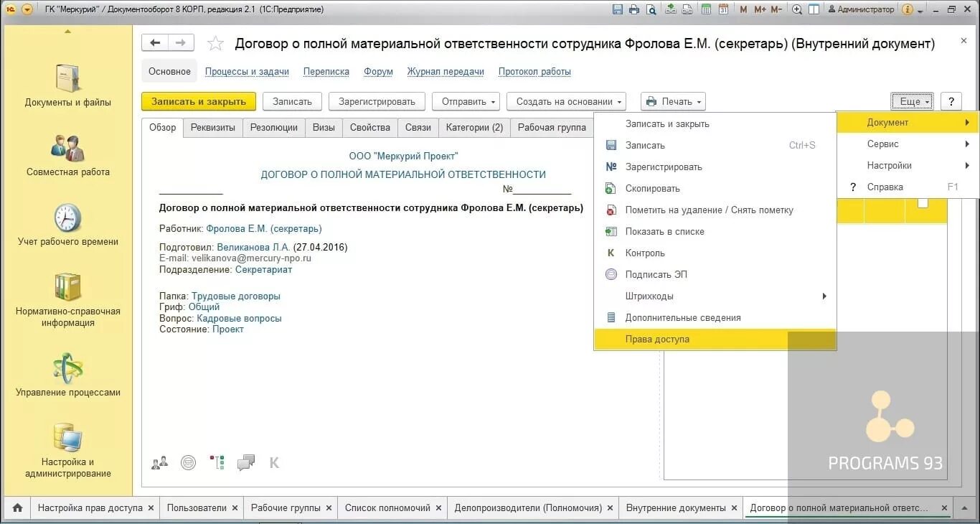Click the M- memory subtract button
This screenshot has height=524, width=980.
point(777,9)
